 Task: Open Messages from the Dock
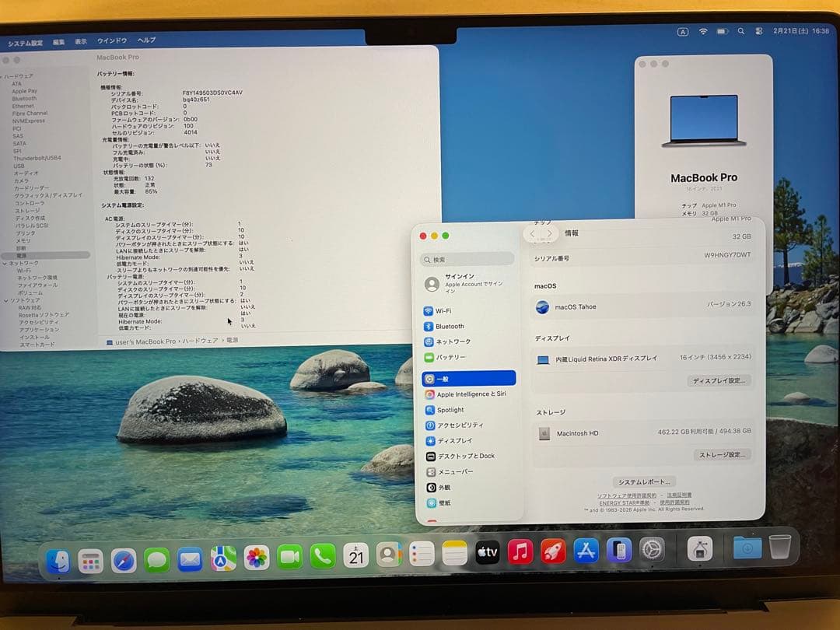157,560
